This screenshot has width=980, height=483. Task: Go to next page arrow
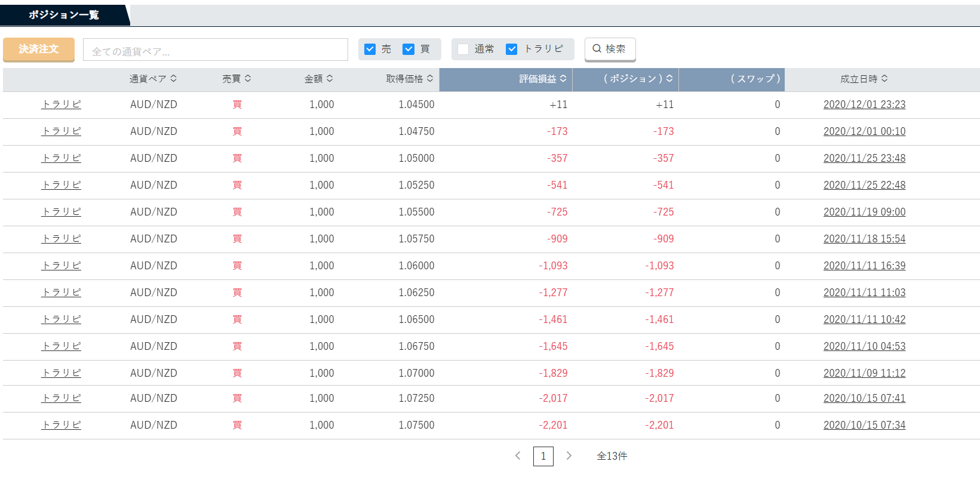pos(569,456)
